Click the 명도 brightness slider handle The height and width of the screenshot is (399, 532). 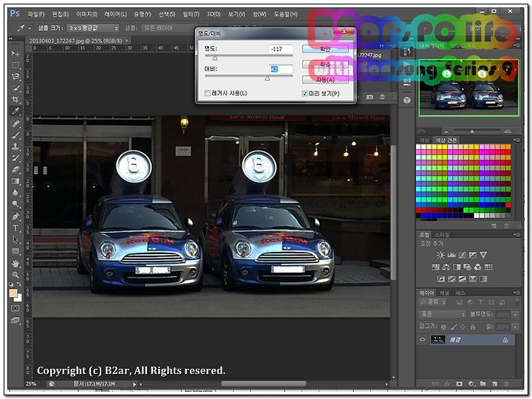[x=215, y=58]
